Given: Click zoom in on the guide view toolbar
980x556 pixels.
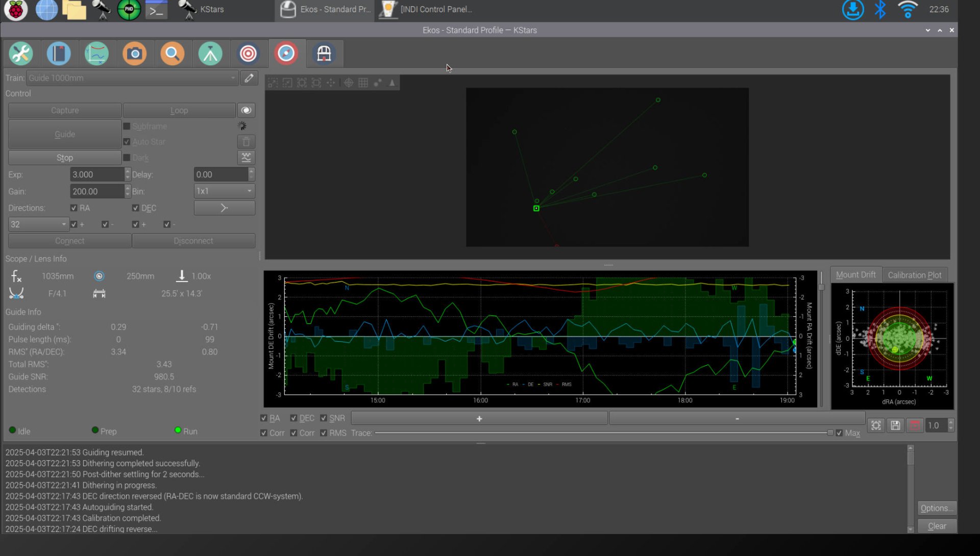Looking at the screenshot, I should pos(273,83).
